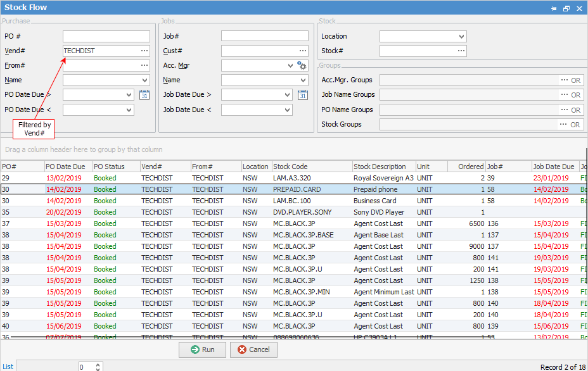Open calendar picker for Job Date Due >
The height and width of the screenshot is (371, 588).
302,95
